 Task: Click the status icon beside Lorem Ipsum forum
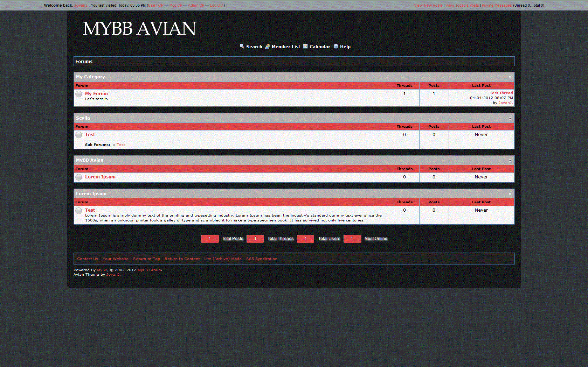click(79, 177)
